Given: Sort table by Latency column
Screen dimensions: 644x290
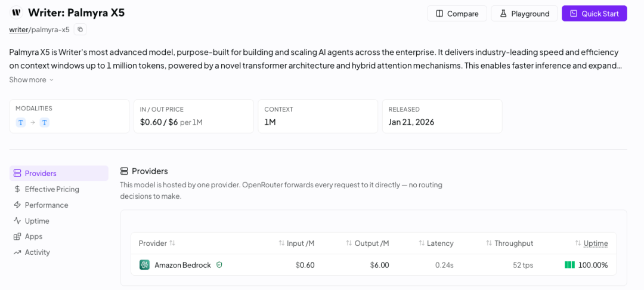Looking at the screenshot, I should tap(436, 243).
